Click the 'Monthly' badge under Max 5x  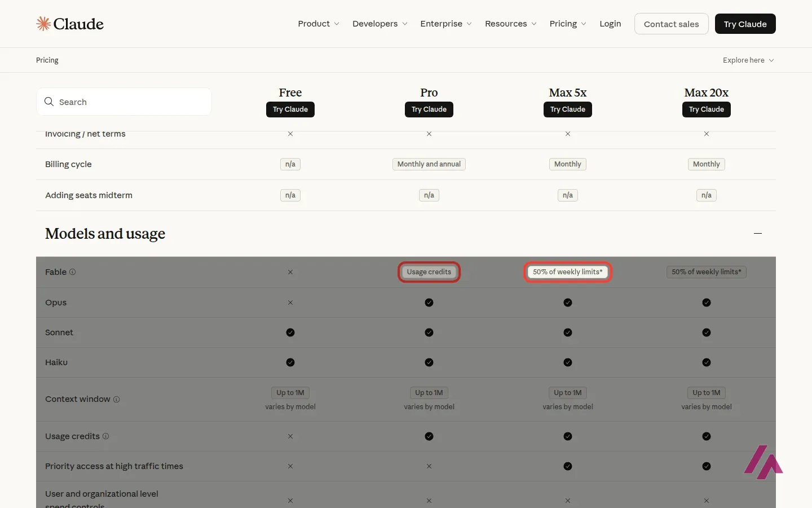tap(568, 164)
